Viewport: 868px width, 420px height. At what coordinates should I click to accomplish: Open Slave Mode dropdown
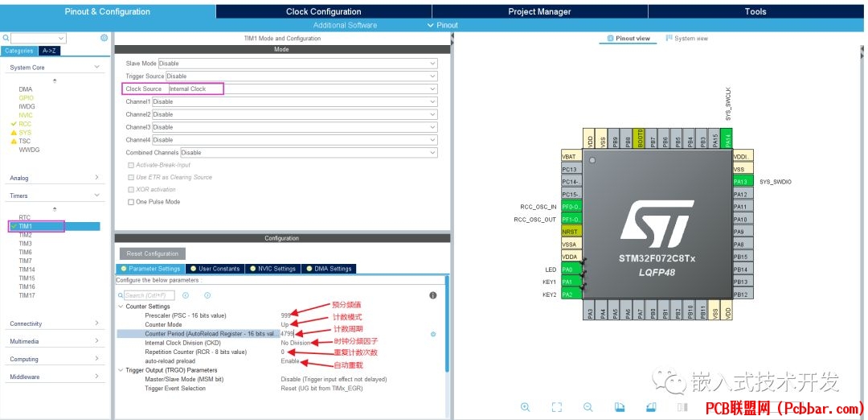298,64
